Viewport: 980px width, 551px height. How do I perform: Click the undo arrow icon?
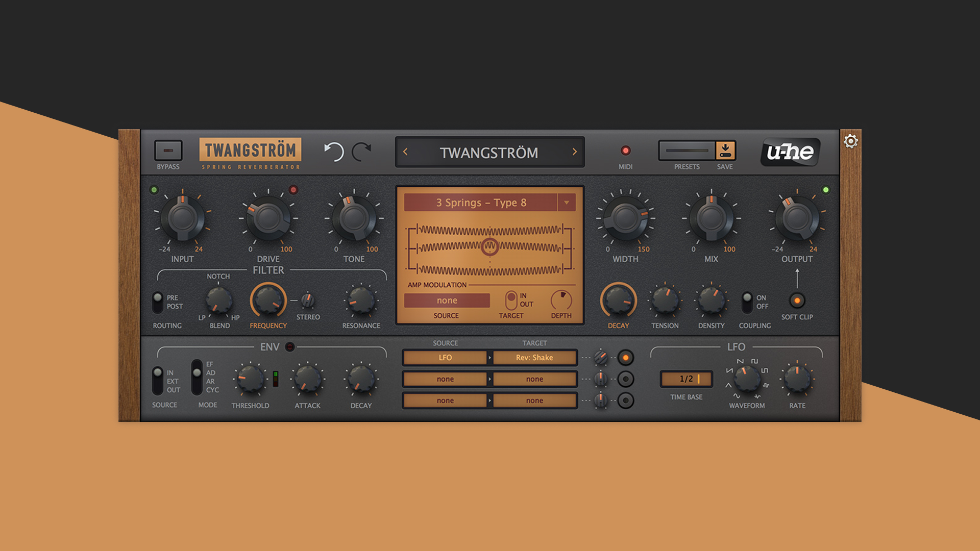coord(334,152)
